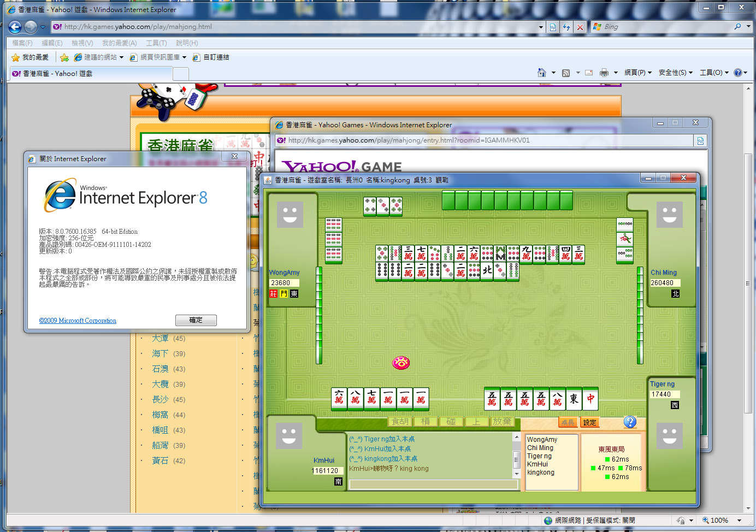Open compatibility view icon in main address bar
The image size is (756, 532).
coord(553,27)
